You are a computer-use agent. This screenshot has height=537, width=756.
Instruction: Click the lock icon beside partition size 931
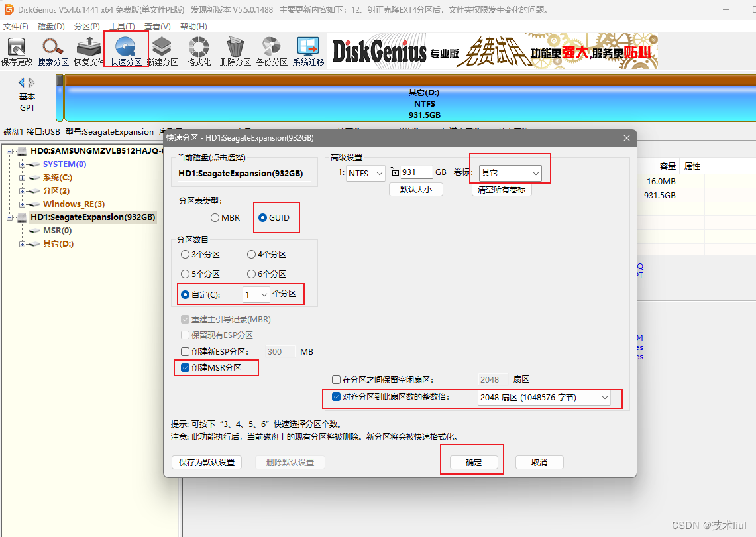[x=394, y=171]
